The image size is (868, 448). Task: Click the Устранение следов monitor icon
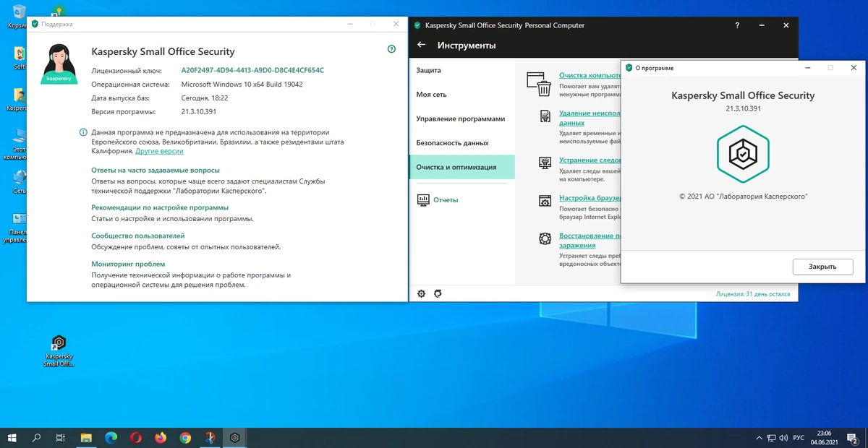coord(545,163)
